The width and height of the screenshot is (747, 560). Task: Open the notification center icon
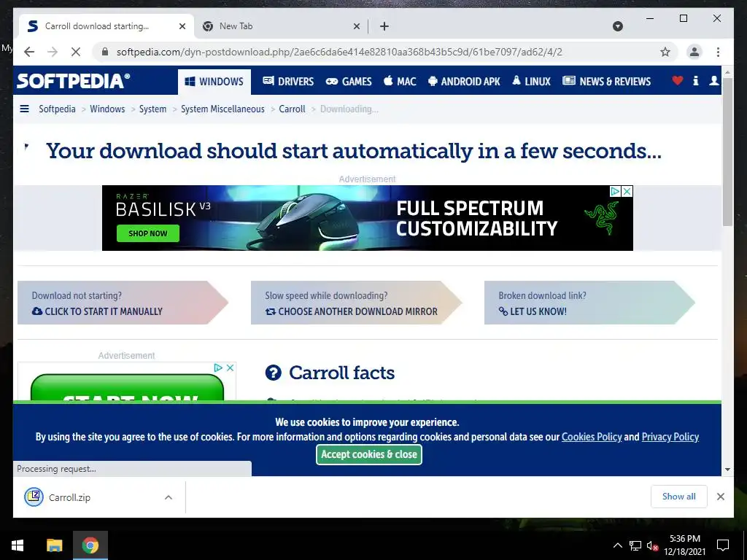pos(723,545)
